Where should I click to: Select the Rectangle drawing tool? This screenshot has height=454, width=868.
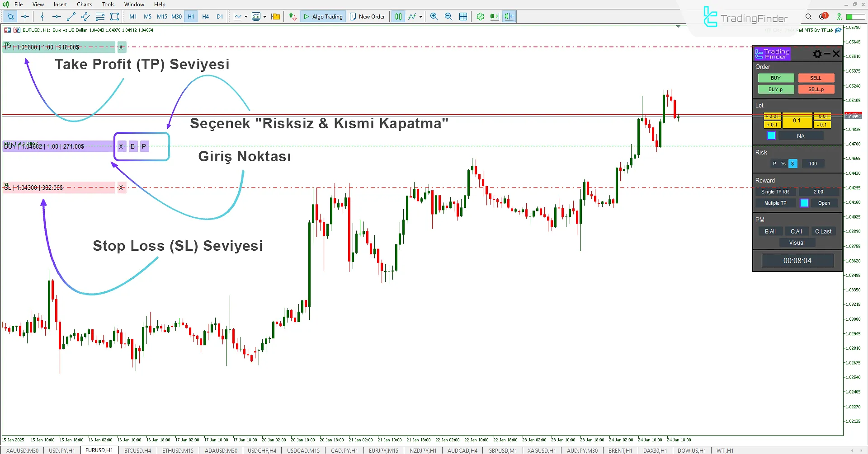(x=114, y=16)
